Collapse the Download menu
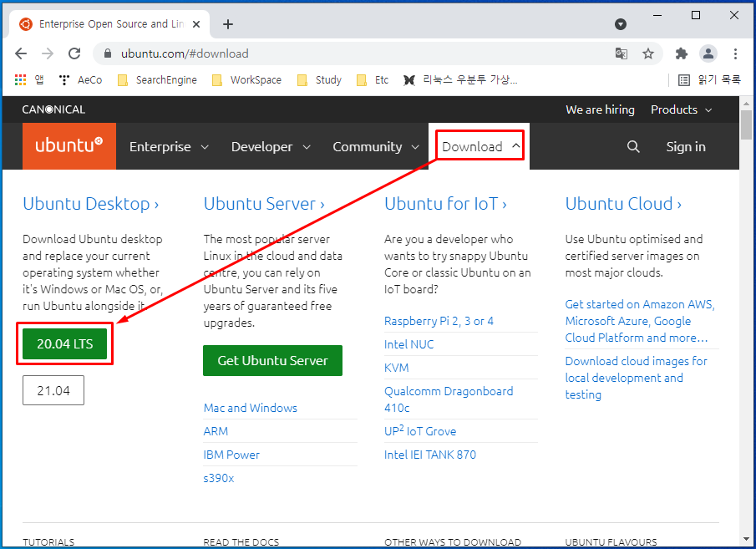Screen dimensions: 756x549 pyautogui.click(x=480, y=146)
